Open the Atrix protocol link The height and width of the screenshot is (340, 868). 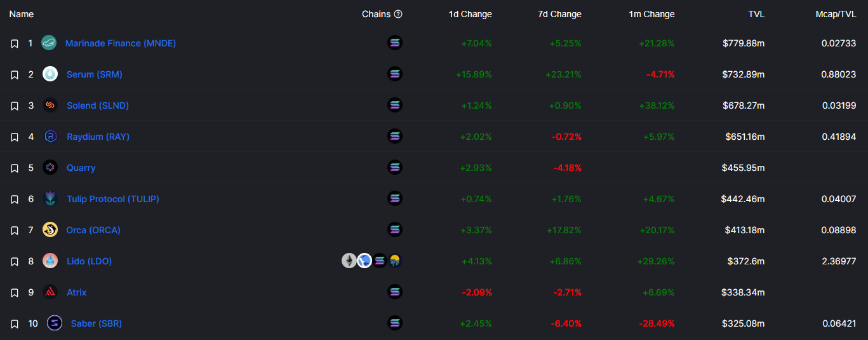click(77, 292)
